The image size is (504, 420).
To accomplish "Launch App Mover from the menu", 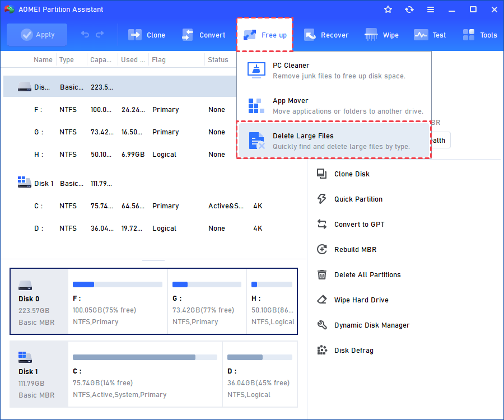I will pyautogui.click(x=291, y=105).
